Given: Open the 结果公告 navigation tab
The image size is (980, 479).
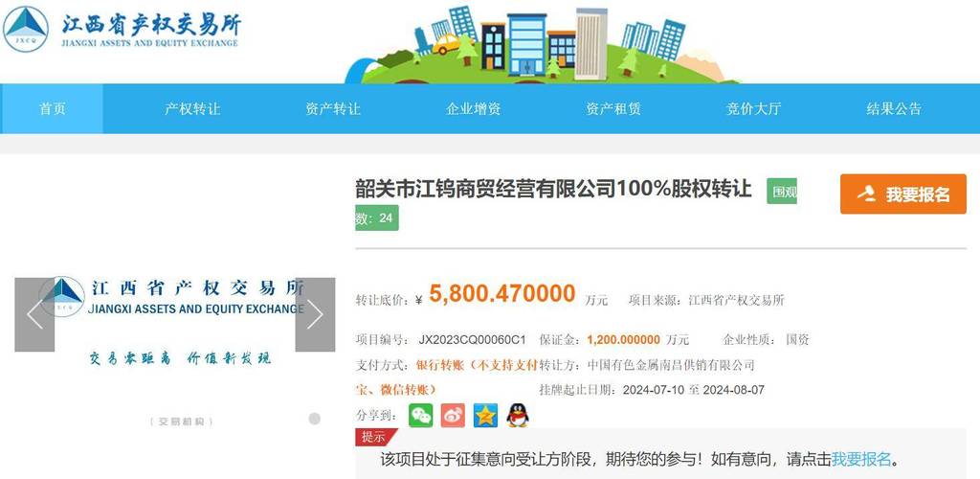Looking at the screenshot, I should click(894, 109).
